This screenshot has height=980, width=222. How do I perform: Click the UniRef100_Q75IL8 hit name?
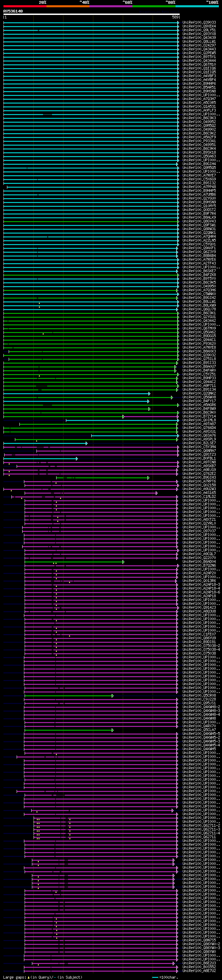point(199,359)
